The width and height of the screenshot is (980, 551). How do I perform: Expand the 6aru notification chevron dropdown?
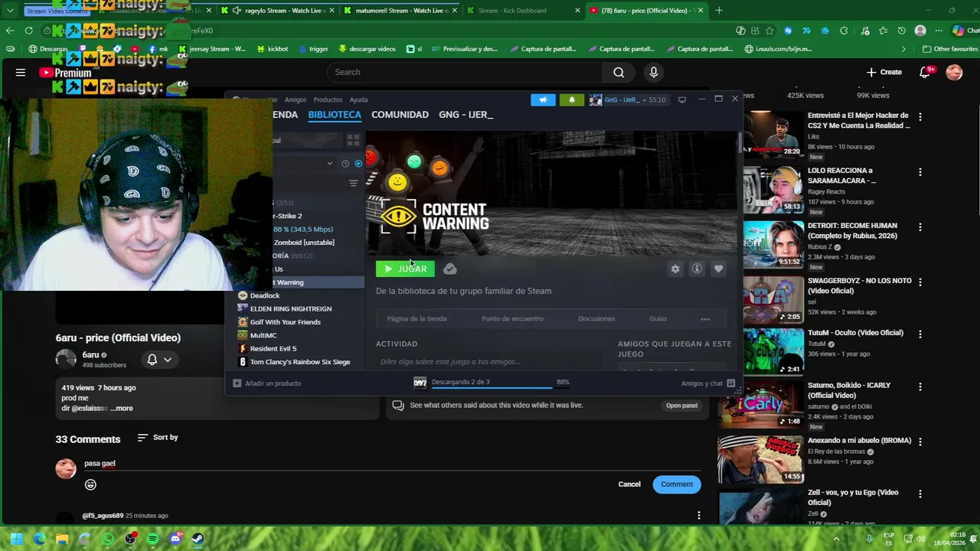click(168, 359)
